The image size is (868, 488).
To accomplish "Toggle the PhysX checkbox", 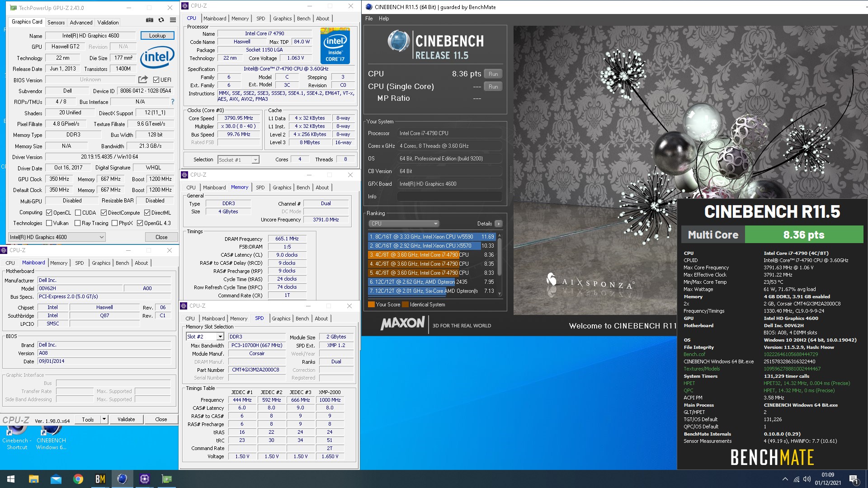I will (x=114, y=223).
